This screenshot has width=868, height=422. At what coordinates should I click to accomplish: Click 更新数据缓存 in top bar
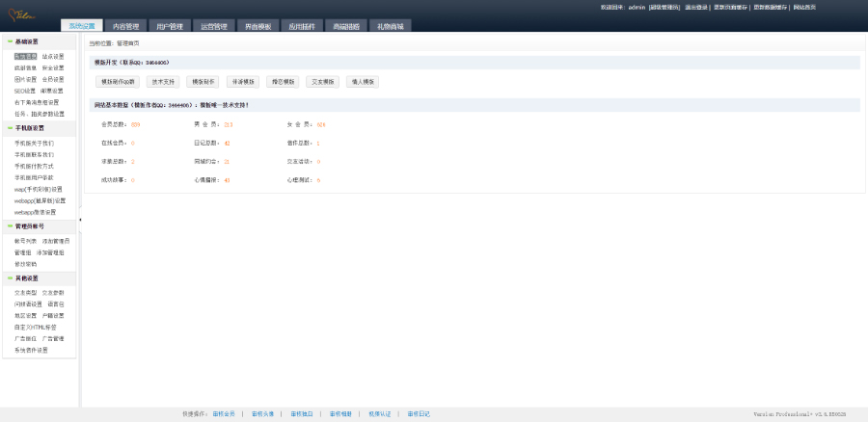point(770,7)
